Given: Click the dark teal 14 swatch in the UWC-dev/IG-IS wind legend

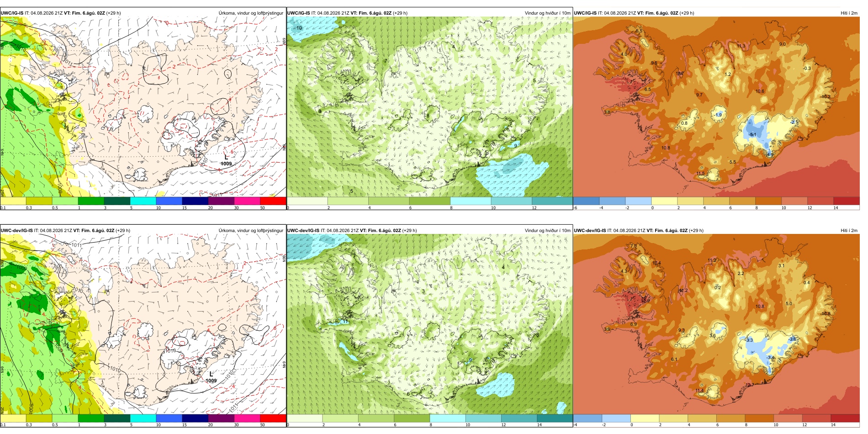Looking at the screenshot, I should [555, 418].
